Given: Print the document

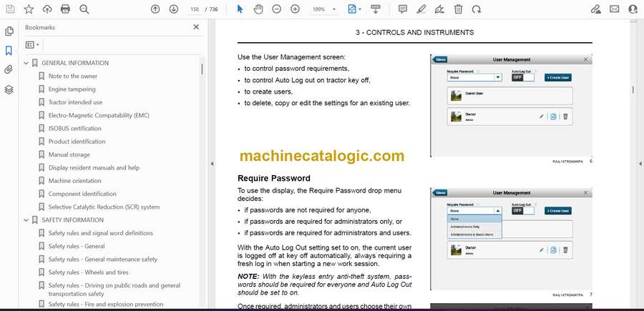Looking at the screenshot, I should [x=65, y=9].
